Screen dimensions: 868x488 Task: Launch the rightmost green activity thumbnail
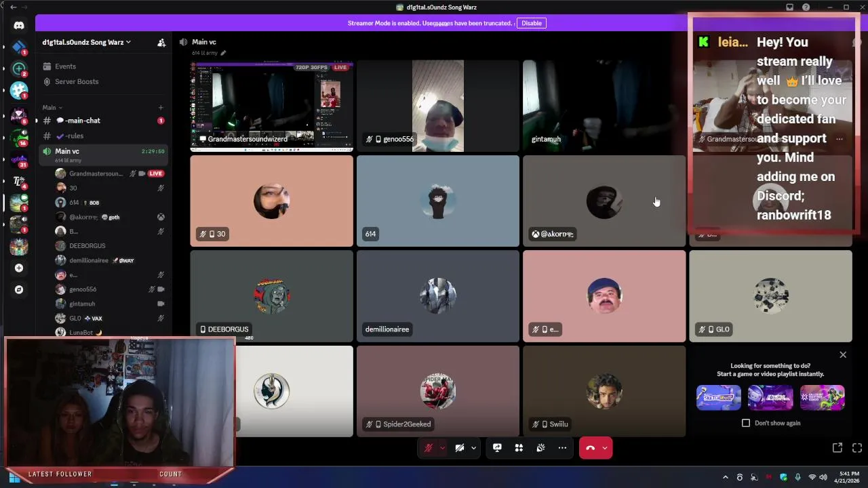(823, 398)
